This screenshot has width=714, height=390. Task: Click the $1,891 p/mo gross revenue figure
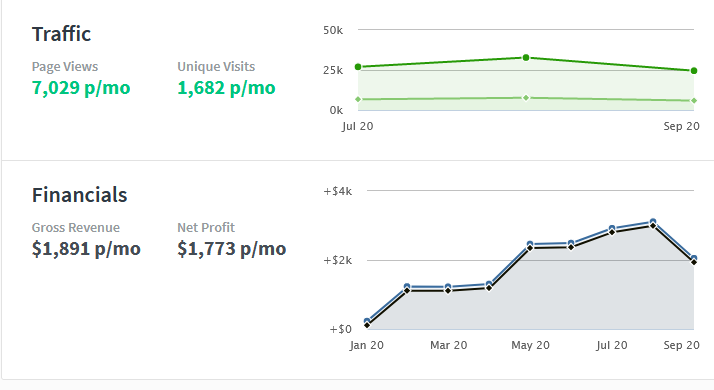pyautogui.click(x=86, y=248)
